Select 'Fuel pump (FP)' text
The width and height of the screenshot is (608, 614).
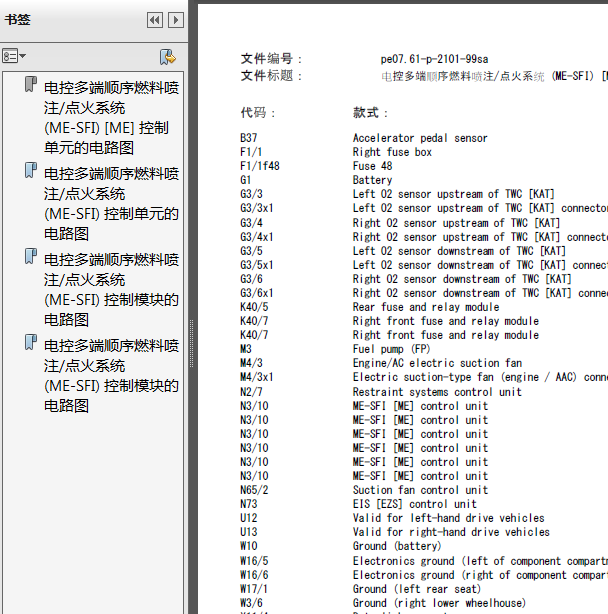coord(392,349)
